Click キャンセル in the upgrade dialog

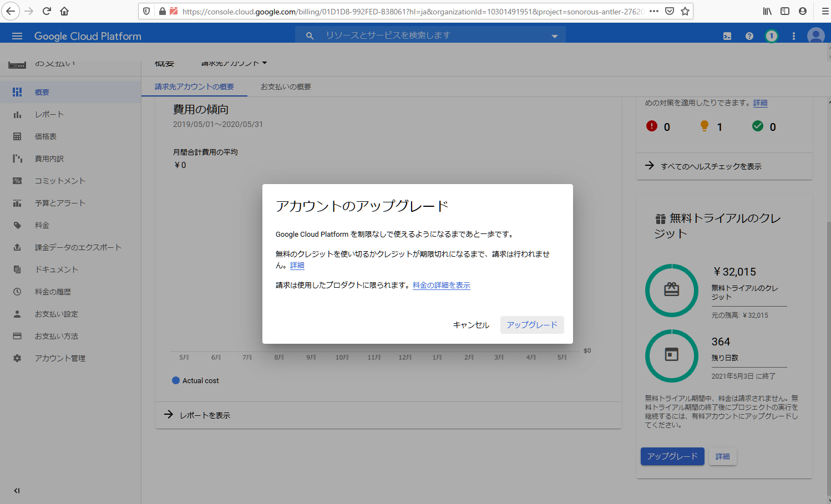(471, 325)
